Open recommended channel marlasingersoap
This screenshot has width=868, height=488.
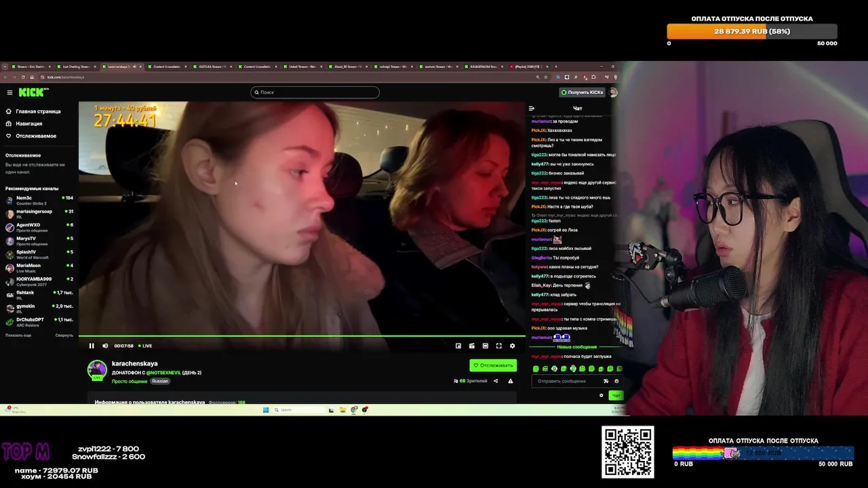click(39, 213)
